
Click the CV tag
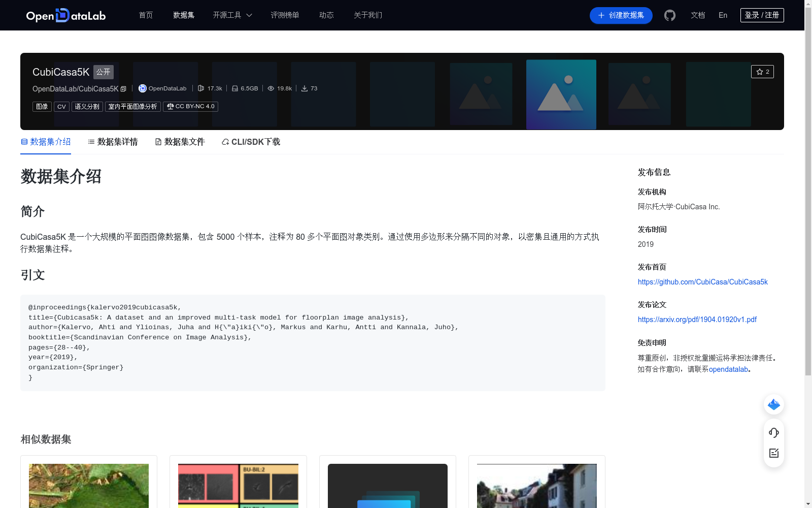[x=61, y=107]
